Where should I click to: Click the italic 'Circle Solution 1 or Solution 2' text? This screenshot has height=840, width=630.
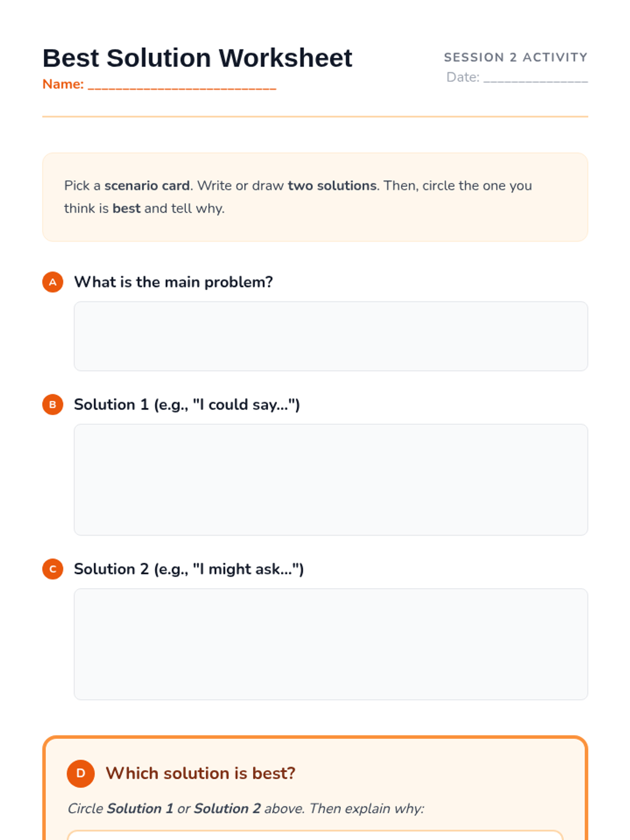(x=245, y=808)
